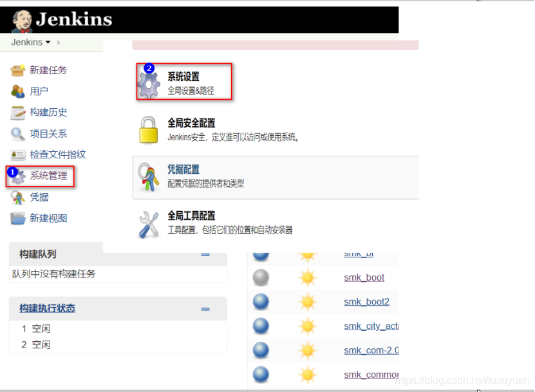The image size is (535, 392).
Task: Click the 配置凭据的提供者和类型 description
Action: pos(206,183)
